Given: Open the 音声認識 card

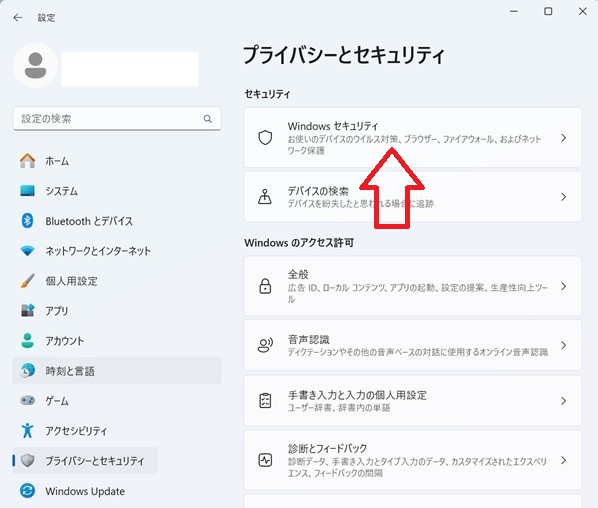Looking at the screenshot, I should click(413, 345).
